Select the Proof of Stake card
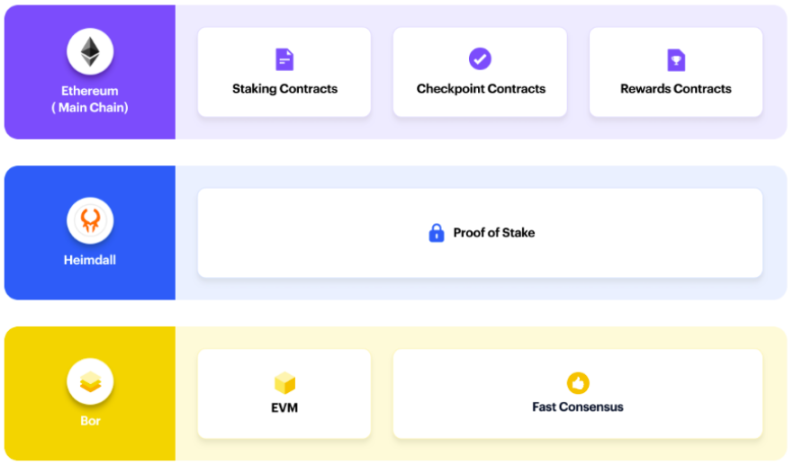Screen dimensions: 794x465 pyautogui.click(x=480, y=233)
